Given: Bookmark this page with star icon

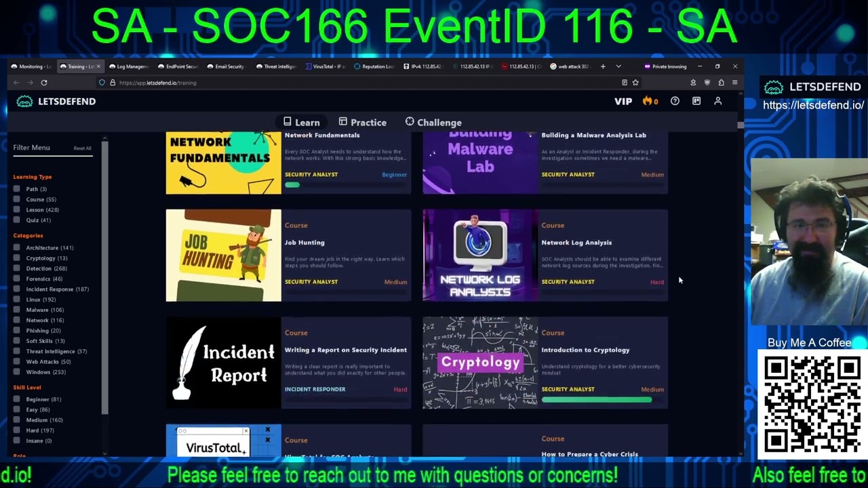Looking at the screenshot, I should (x=635, y=83).
